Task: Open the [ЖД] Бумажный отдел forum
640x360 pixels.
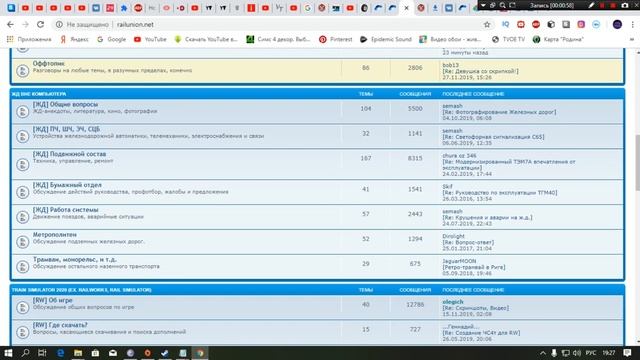Action: (67, 185)
